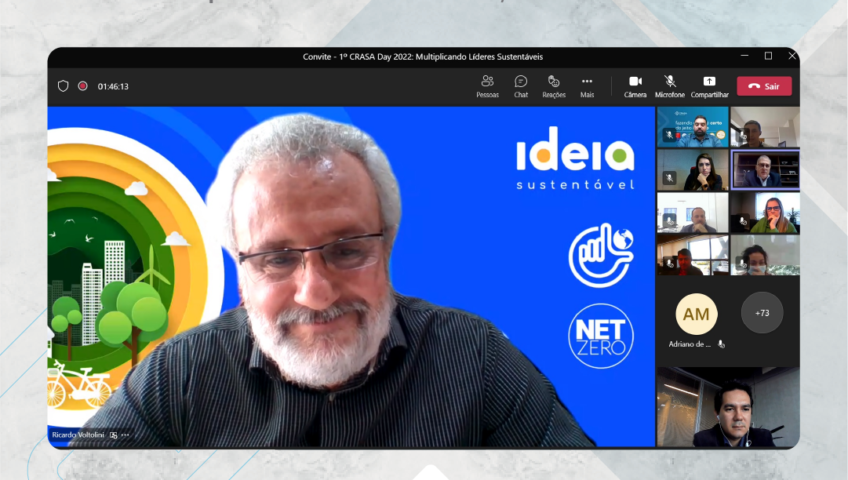Click the Compartilhar share screen button
This screenshot has width=848, height=480.
pos(709,86)
